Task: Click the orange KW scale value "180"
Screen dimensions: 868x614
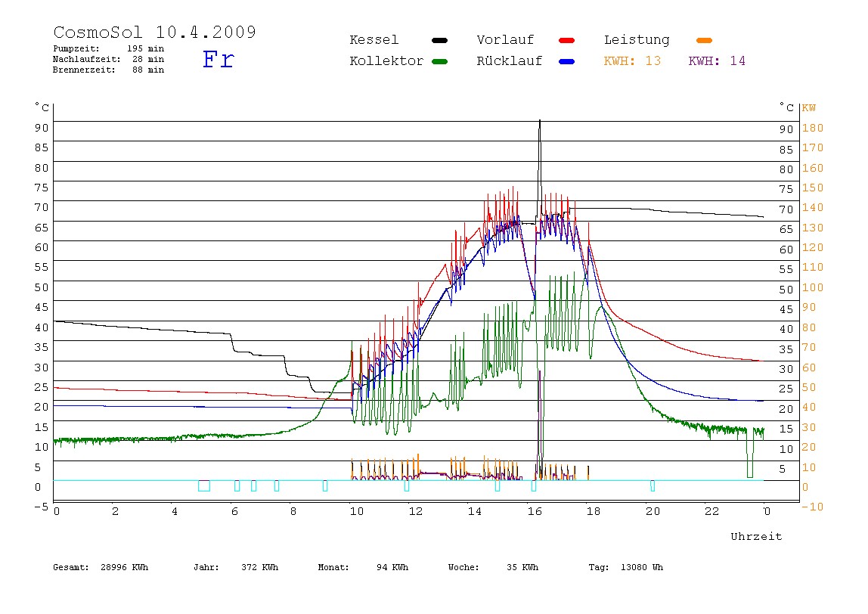Action: coord(813,128)
